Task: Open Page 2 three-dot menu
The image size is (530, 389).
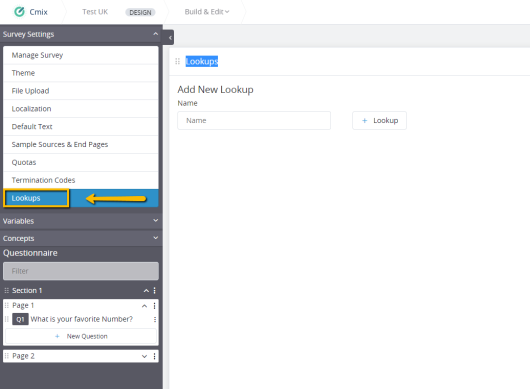Action: pyautogui.click(x=154, y=356)
